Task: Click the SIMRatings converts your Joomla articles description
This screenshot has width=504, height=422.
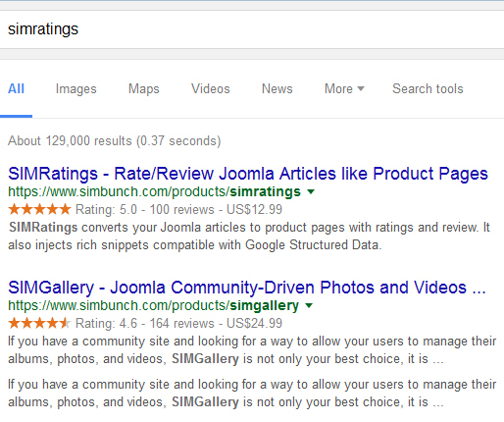Action: pyautogui.click(x=249, y=237)
